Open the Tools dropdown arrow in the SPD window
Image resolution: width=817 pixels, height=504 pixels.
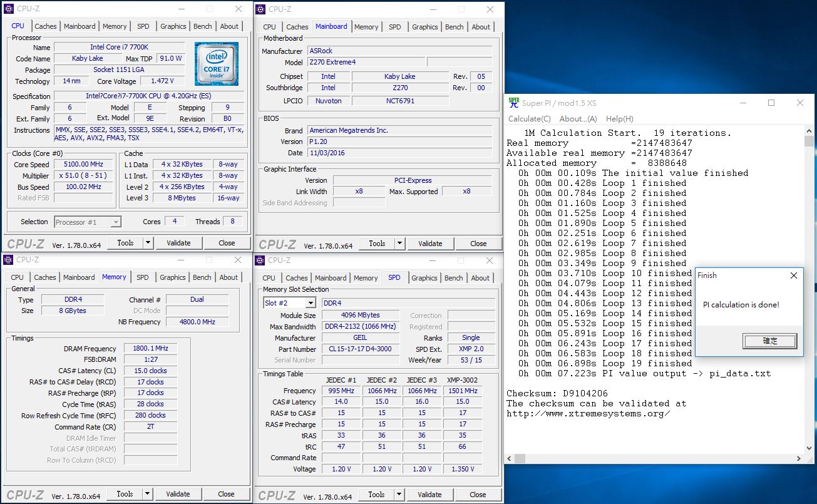pos(399,495)
